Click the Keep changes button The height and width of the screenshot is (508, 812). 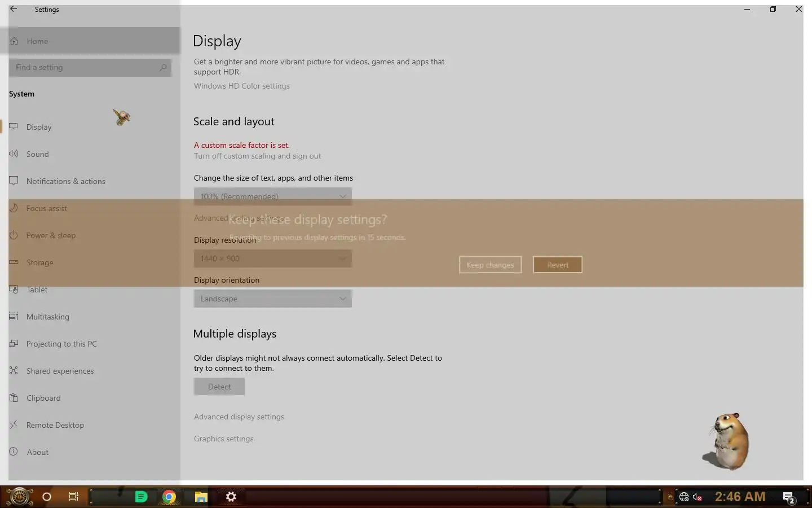[x=490, y=265]
